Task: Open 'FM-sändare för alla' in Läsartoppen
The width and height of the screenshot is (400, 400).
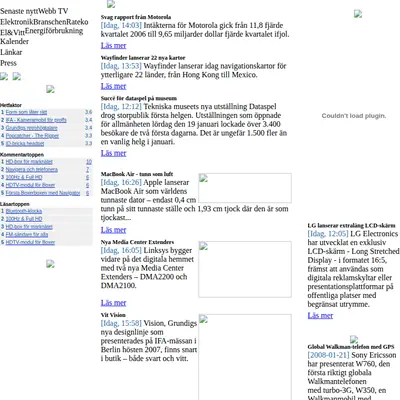Action: coord(27,234)
